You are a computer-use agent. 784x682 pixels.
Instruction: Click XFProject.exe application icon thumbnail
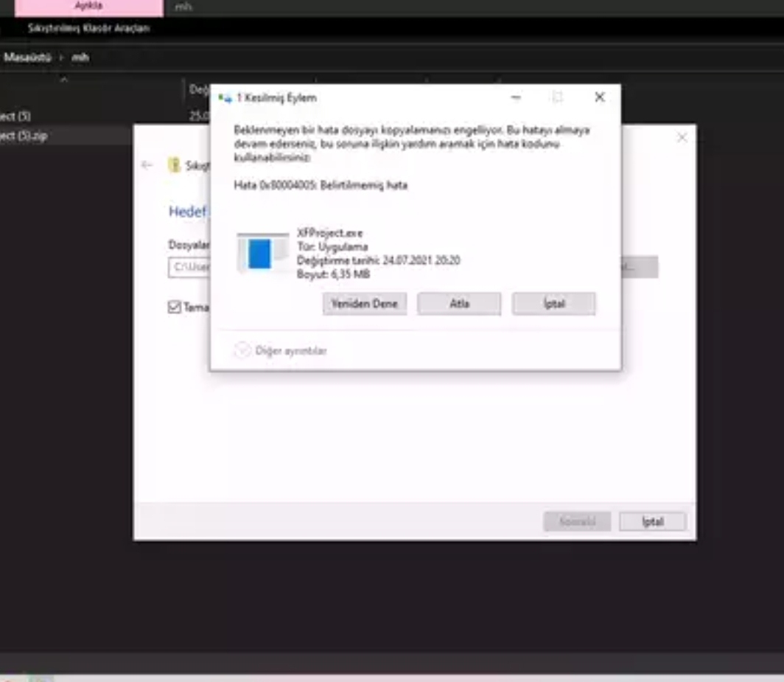click(x=263, y=253)
